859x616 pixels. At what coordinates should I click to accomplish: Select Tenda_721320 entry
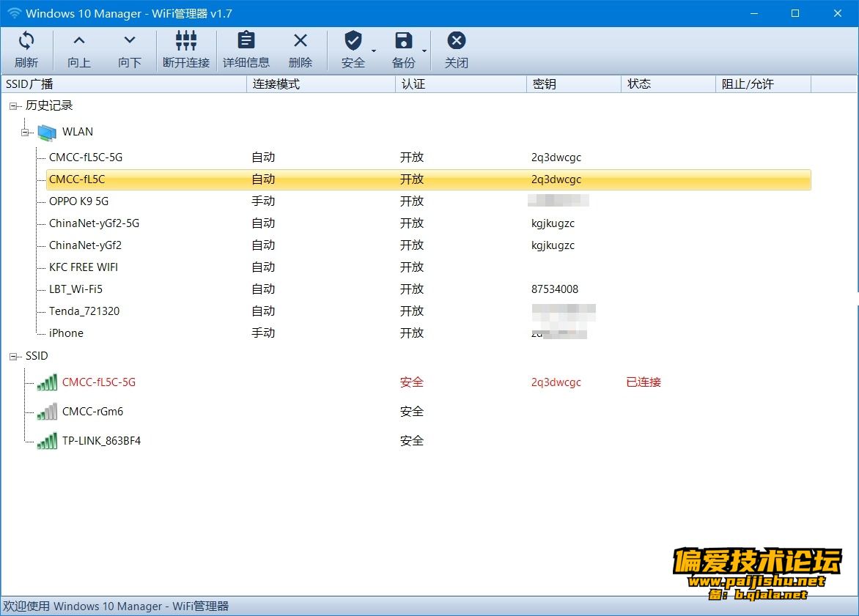tap(84, 311)
